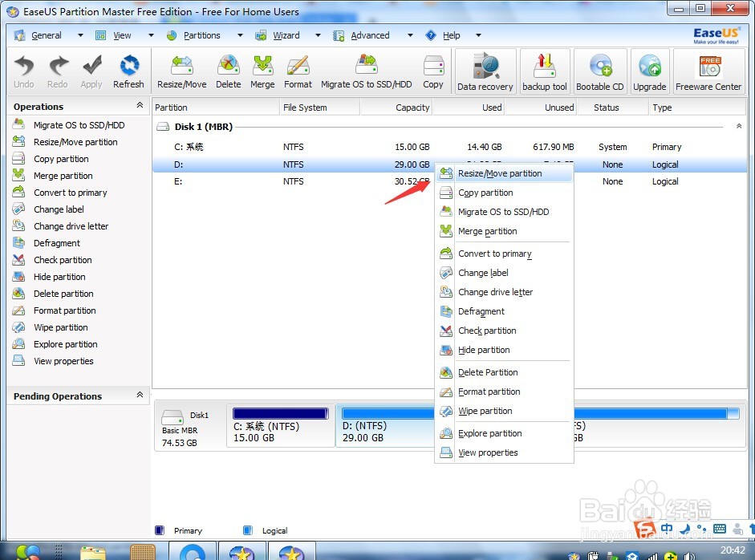Open Migrate OS to SSD/HDD from toolbar
The height and width of the screenshot is (560, 755).
[367, 71]
